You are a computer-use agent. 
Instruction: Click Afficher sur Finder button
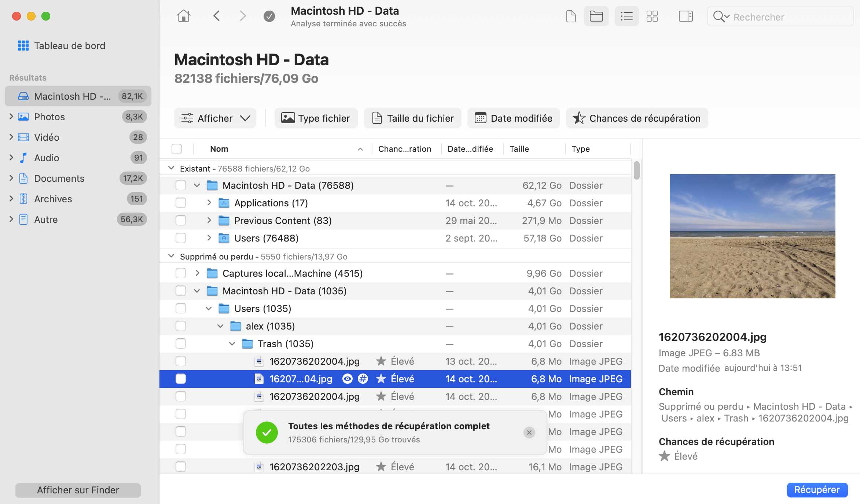(x=78, y=490)
